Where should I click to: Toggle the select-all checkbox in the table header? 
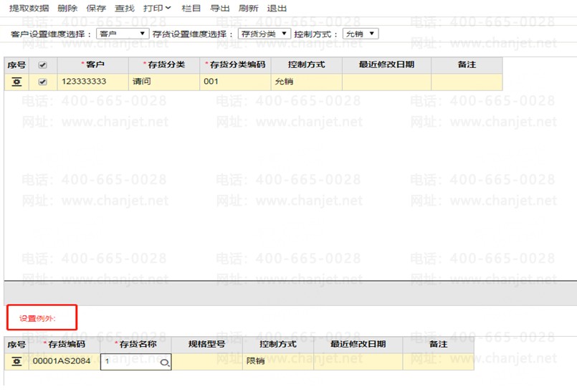tap(43, 65)
